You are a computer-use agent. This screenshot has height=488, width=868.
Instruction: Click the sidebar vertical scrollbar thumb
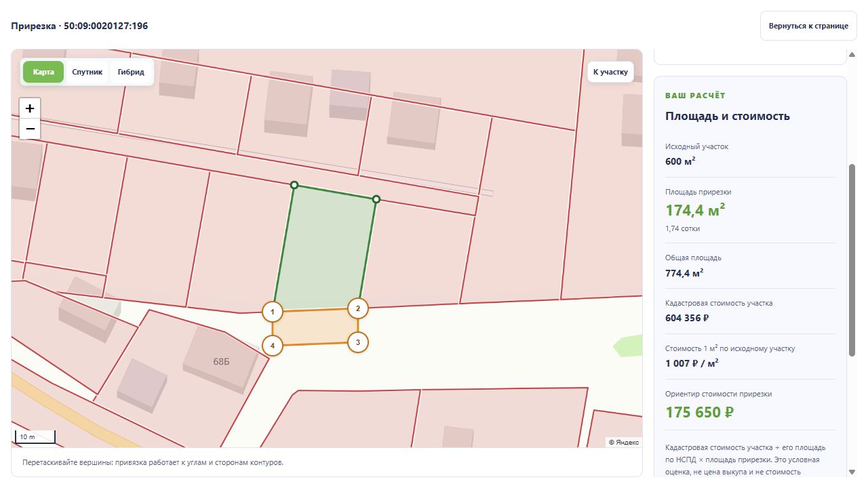(852, 260)
